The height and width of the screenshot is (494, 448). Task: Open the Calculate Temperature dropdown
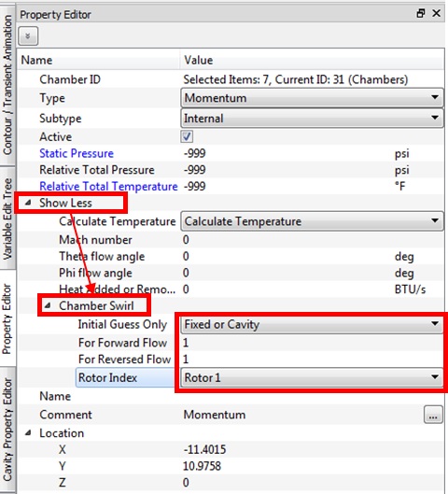coord(312,221)
